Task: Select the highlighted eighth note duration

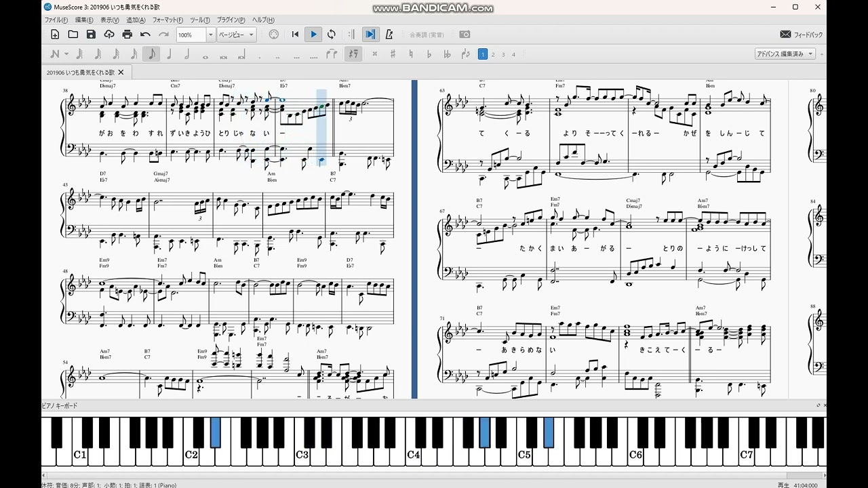Action: [x=152, y=54]
